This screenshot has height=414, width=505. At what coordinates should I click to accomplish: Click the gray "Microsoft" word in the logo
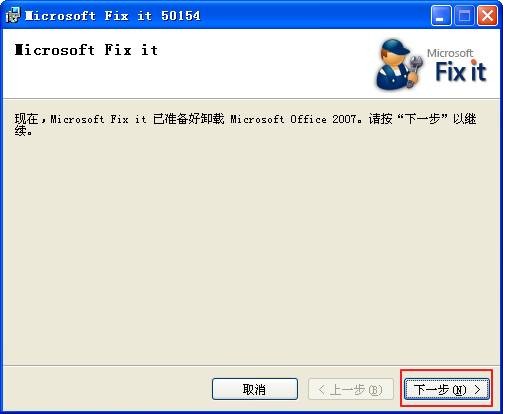(x=450, y=53)
